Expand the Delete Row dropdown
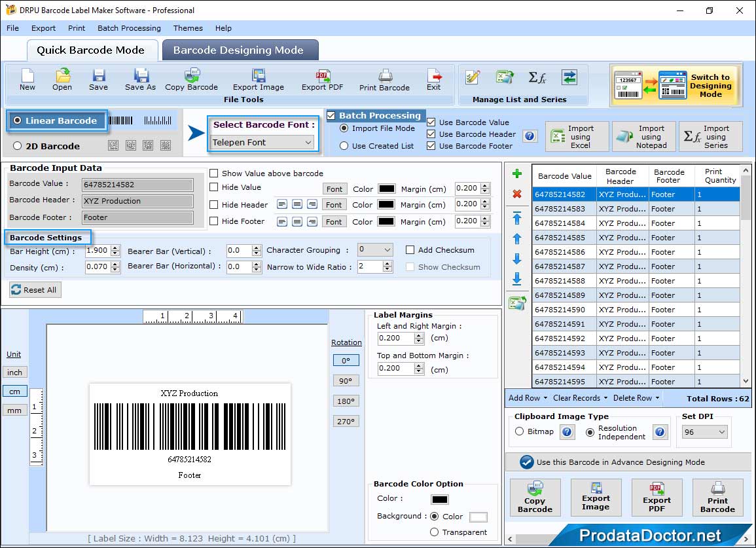This screenshot has width=756, height=548. (x=636, y=399)
